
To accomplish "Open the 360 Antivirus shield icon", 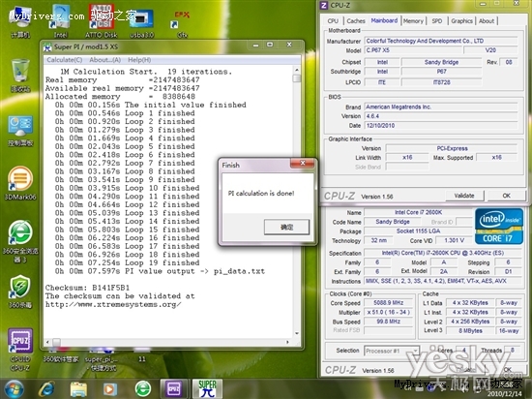I will pyautogui.click(x=20, y=291).
